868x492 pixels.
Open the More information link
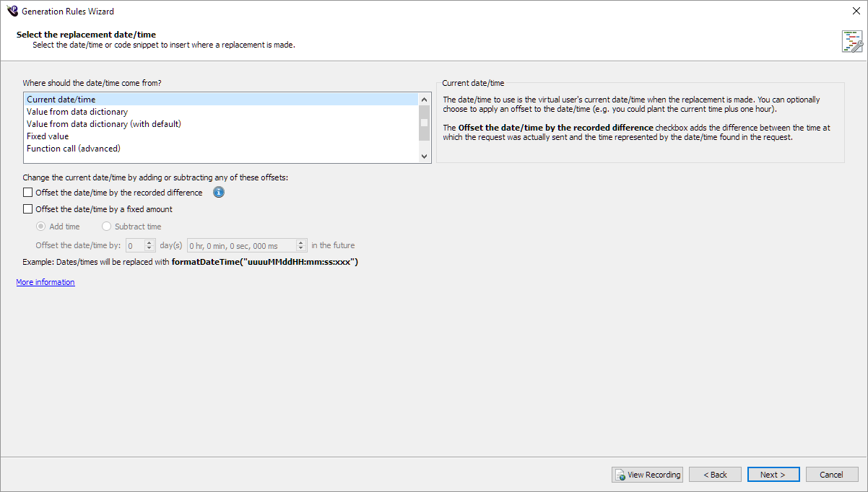tap(45, 282)
